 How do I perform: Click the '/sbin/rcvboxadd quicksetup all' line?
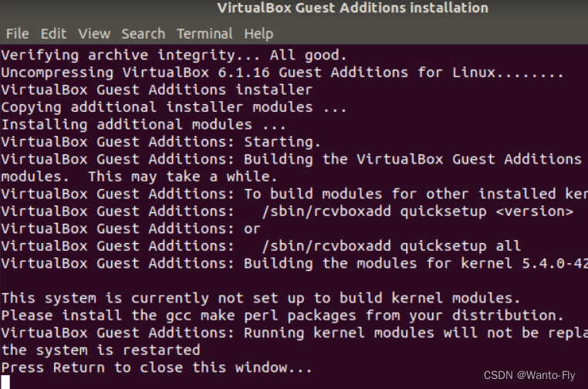pyautogui.click(x=261, y=246)
